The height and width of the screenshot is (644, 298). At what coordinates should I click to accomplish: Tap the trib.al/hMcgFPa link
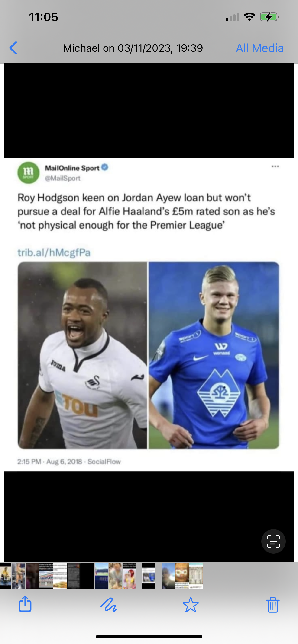coord(54,252)
